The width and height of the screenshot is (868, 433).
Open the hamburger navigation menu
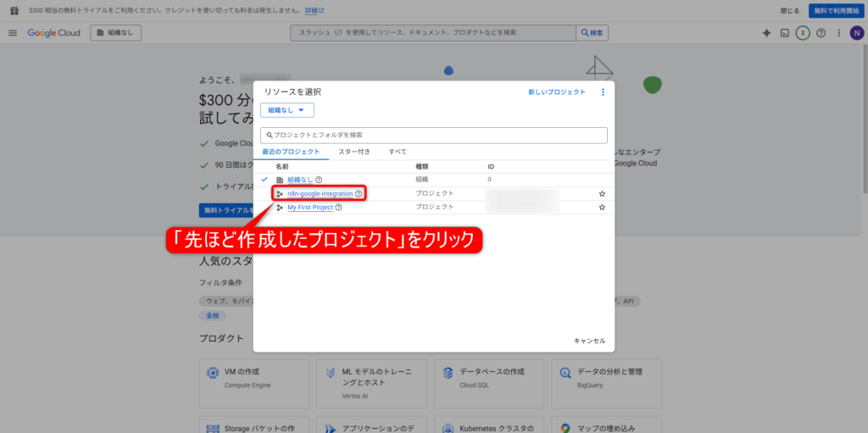click(x=13, y=33)
